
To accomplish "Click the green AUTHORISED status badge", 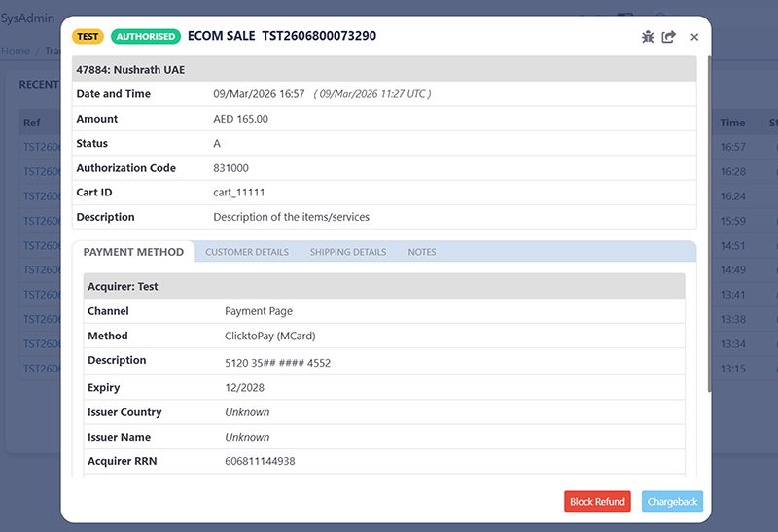I will pyautogui.click(x=146, y=37).
